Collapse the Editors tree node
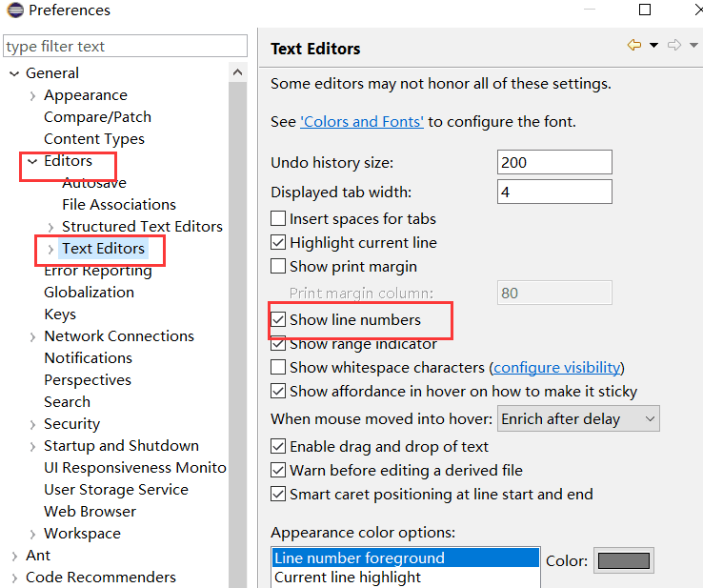The height and width of the screenshot is (588, 703). click(32, 162)
